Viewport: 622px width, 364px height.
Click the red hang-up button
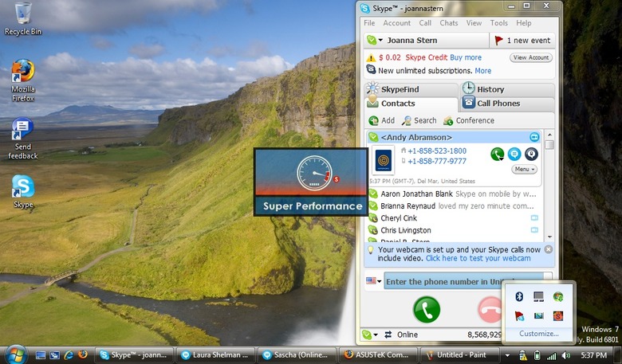coord(490,309)
